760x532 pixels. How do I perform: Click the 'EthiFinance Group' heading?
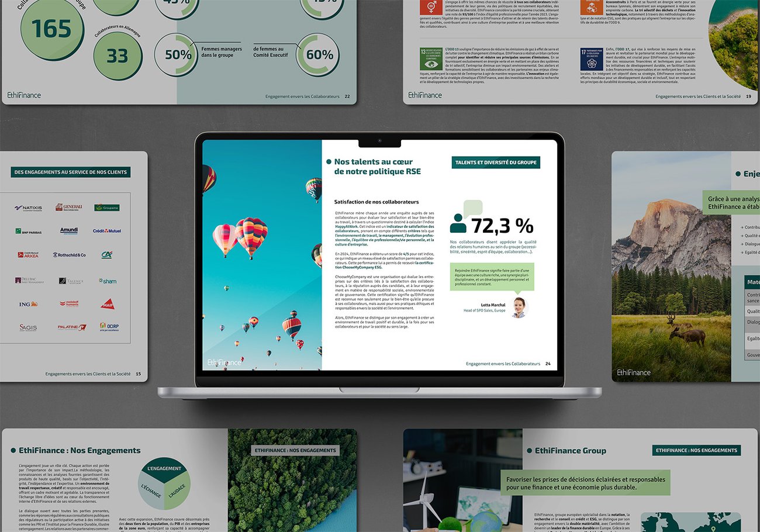pyautogui.click(x=570, y=451)
